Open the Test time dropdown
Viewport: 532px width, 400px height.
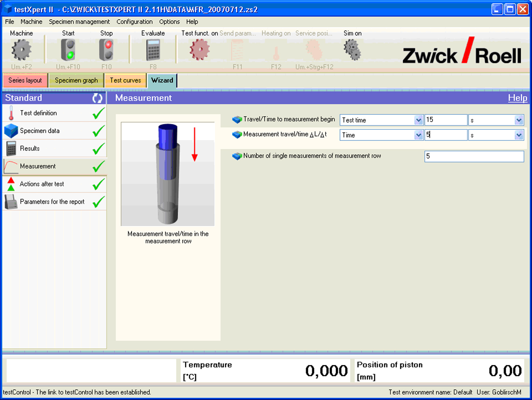coord(418,120)
